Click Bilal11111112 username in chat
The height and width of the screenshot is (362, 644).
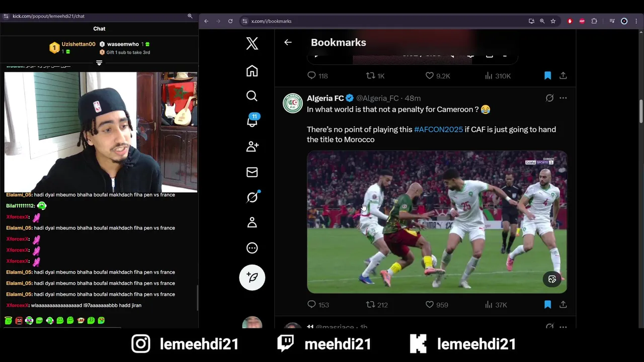(21, 206)
